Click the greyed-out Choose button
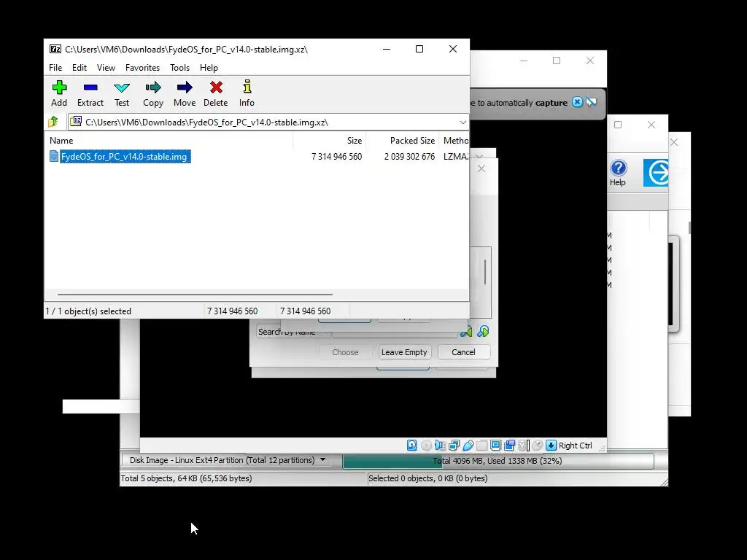747x560 pixels. pyautogui.click(x=345, y=352)
